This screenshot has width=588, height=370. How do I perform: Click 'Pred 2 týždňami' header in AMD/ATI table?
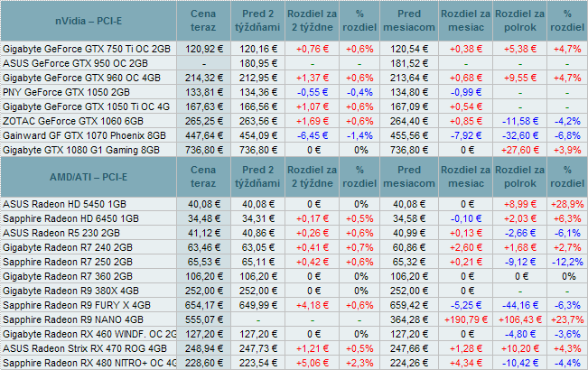point(257,176)
